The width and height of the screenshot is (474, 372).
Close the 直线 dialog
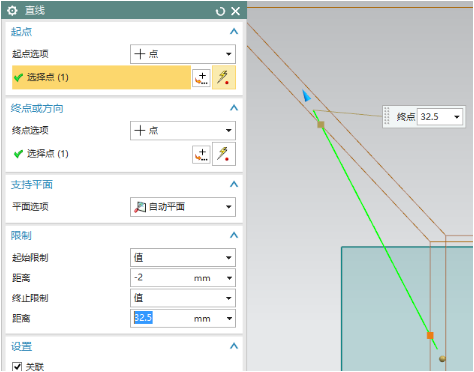coord(236,11)
